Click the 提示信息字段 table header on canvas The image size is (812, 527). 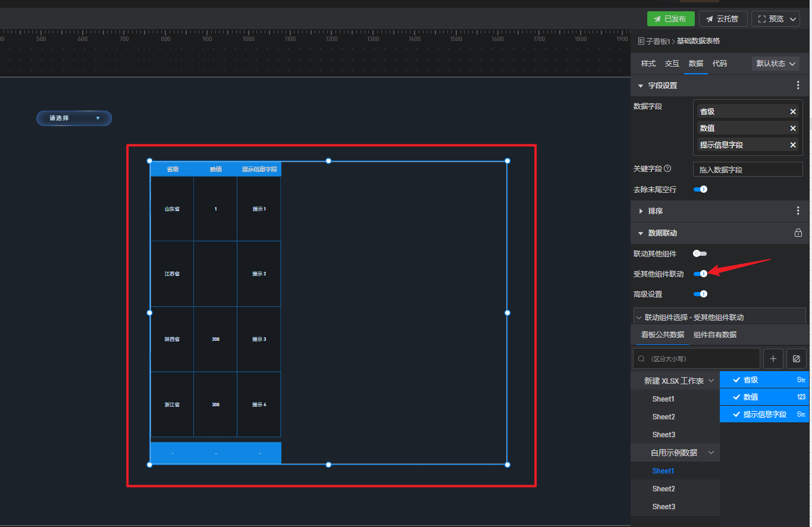coord(259,170)
